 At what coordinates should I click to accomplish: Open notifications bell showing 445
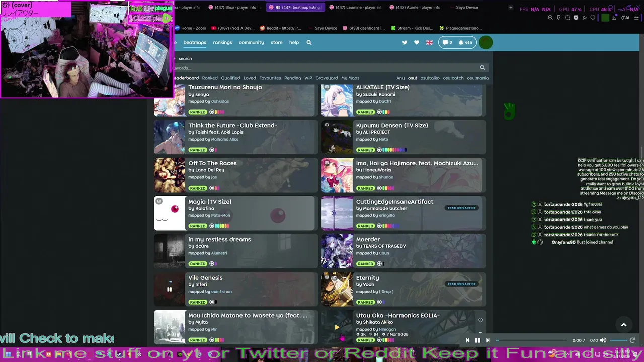tap(465, 43)
